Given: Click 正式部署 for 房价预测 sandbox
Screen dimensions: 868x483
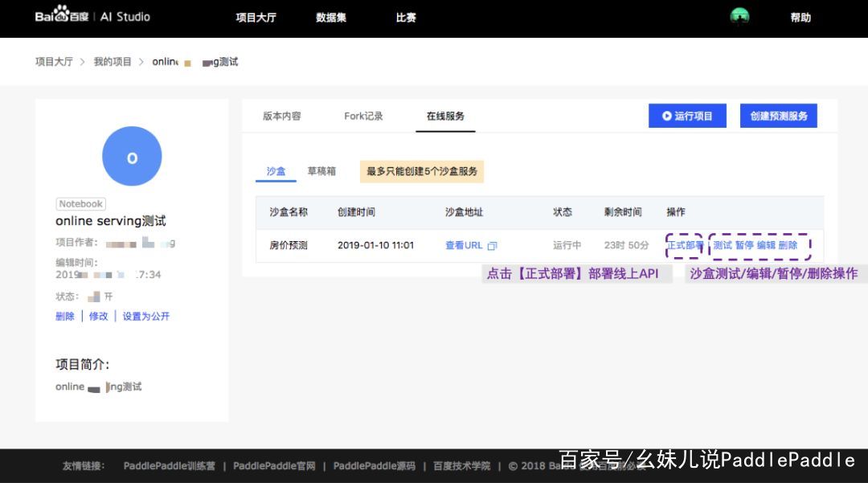Looking at the screenshot, I should (685, 245).
